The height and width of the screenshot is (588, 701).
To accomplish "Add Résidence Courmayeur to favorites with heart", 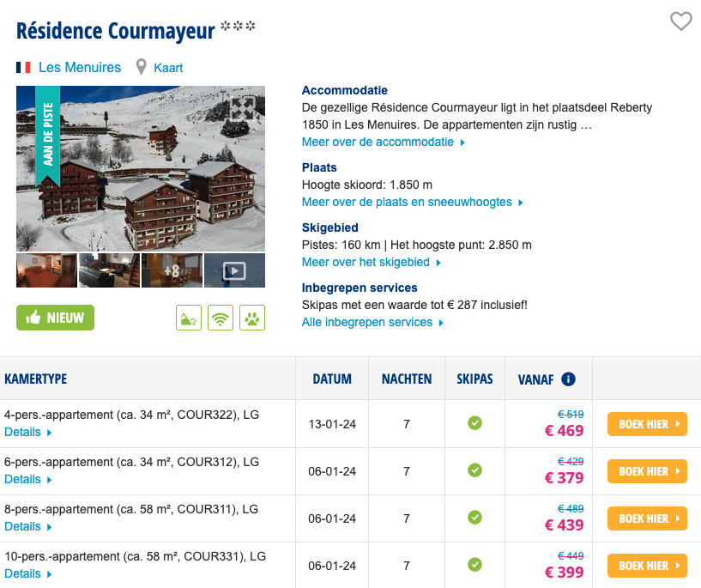I will [x=680, y=21].
